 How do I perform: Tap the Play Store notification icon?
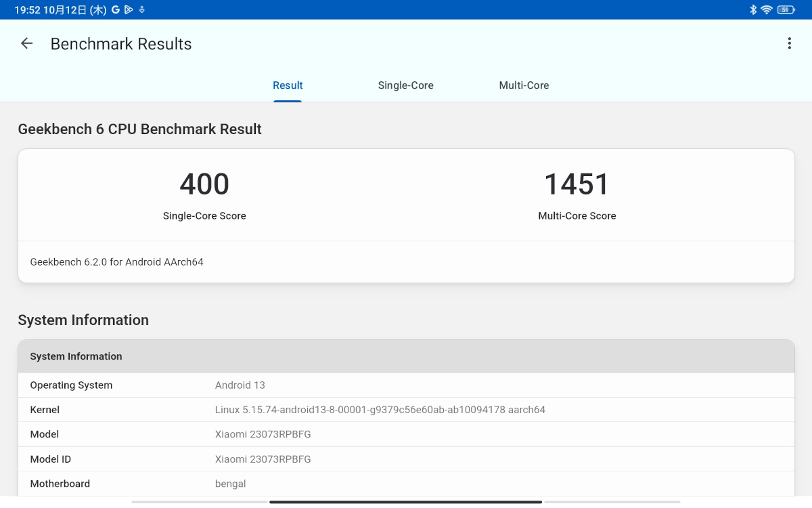click(129, 9)
